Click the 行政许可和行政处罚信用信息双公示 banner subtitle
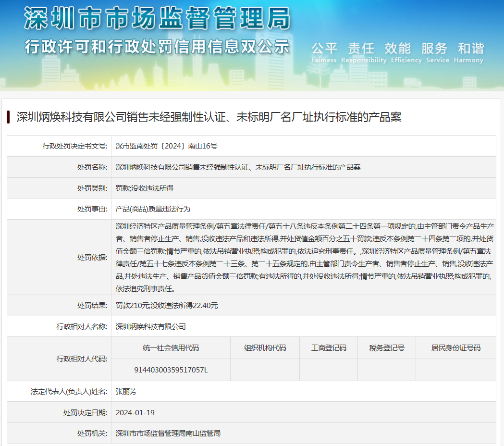The width and height of the screenshot is (504, 446). point(157,47)
